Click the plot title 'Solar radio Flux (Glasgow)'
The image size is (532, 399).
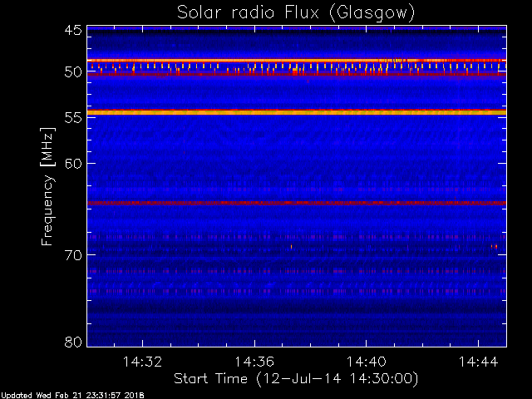point(296,13)
